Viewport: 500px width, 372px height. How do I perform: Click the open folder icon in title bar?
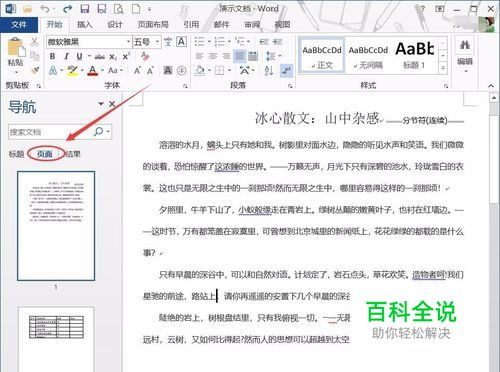[27, 9]
